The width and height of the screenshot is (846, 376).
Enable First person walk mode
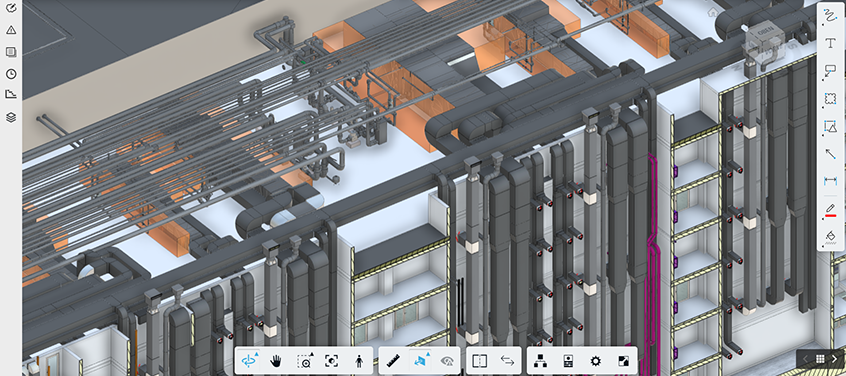[x=359, y=361]
